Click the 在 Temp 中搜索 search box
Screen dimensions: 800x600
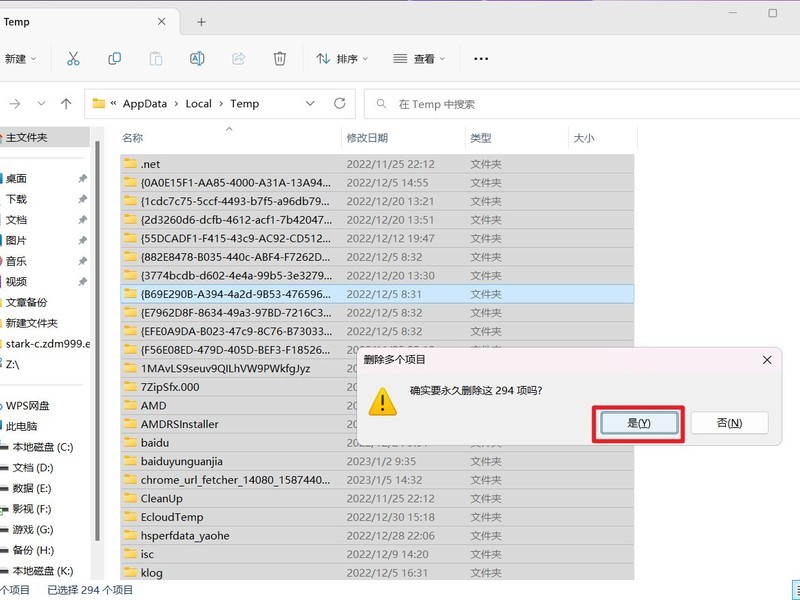pyautogui.click(x=582, y=104)
